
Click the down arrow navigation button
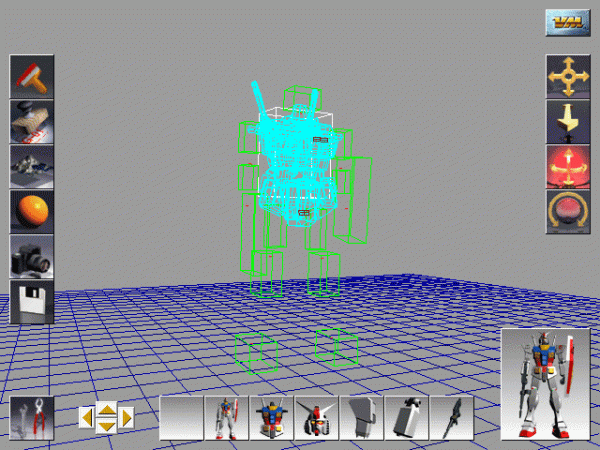pos(107,426)
